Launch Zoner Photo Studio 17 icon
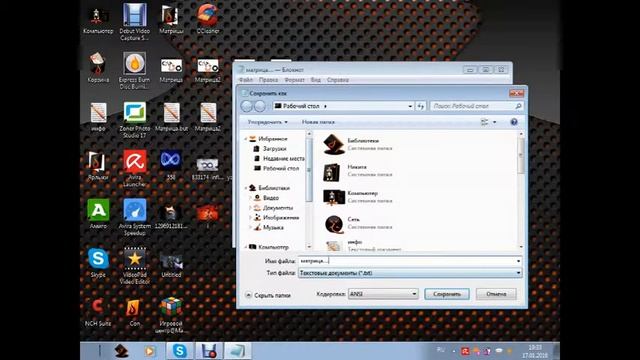 click(135, 119)
